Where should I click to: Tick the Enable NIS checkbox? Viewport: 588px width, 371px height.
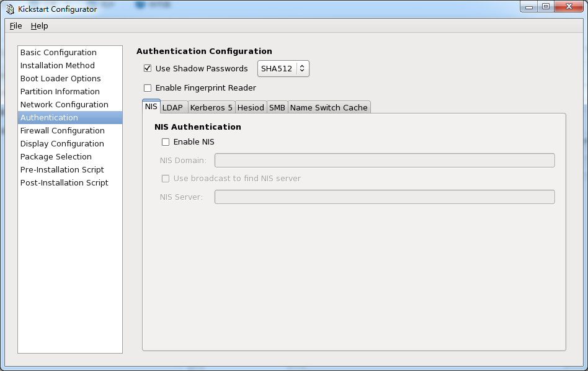166,142
